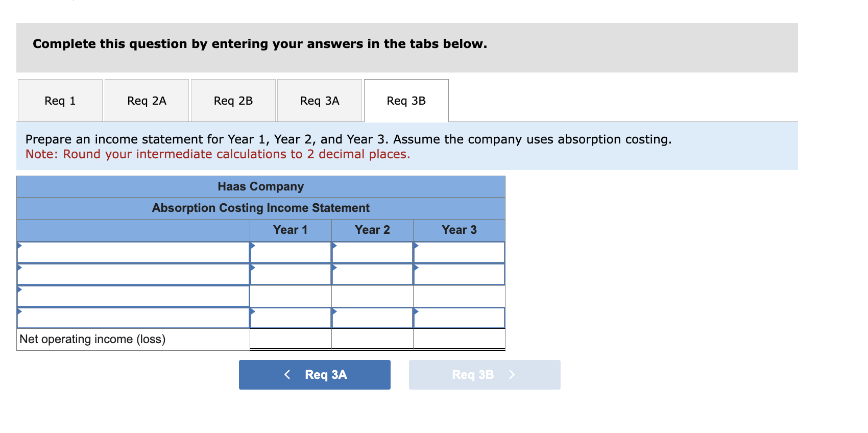Open the Year 1 dropdown in first row
This screenshot has width=868, height=433.
pyautogui.click(x=290, y=252)
